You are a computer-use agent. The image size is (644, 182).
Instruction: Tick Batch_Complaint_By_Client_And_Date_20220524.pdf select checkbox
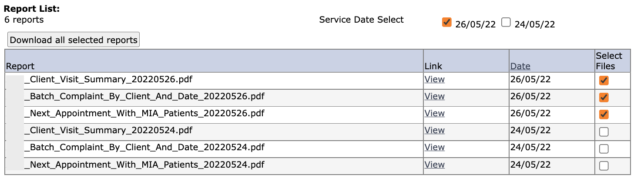click(604, 149)
